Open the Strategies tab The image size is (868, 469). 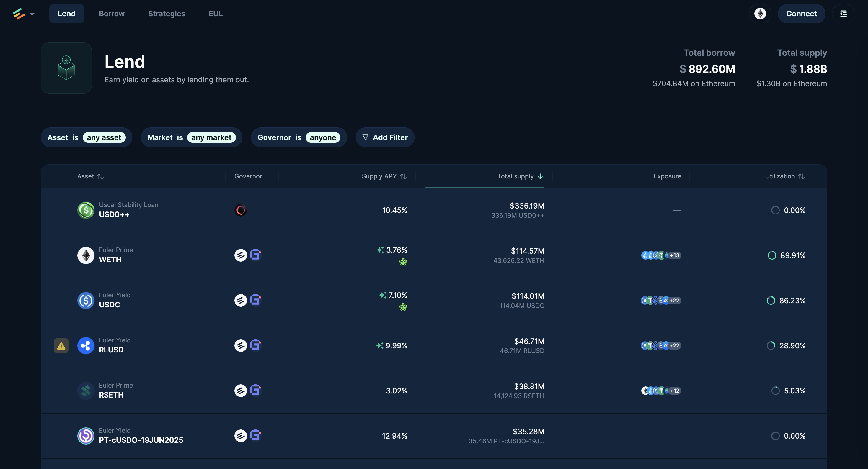167,14
